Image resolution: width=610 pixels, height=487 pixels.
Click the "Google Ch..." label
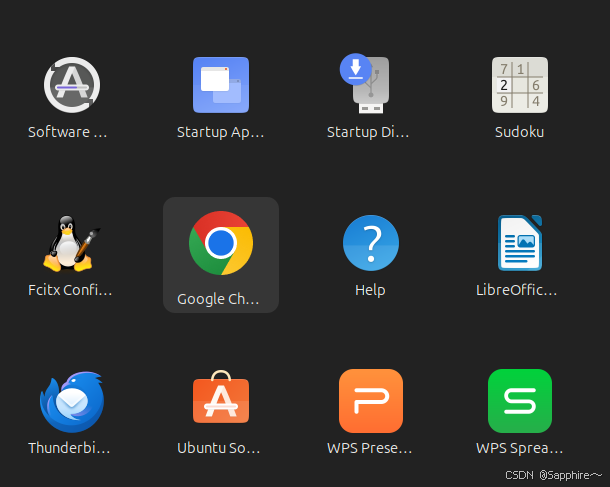(218, 300)
